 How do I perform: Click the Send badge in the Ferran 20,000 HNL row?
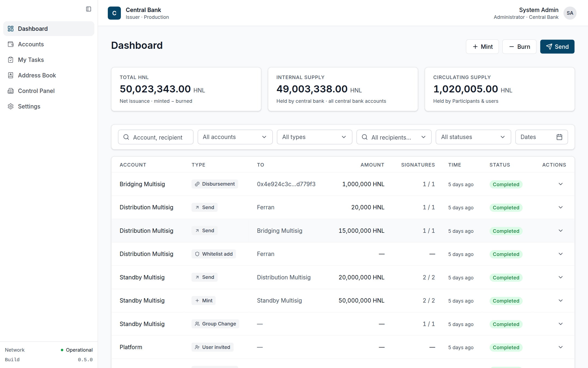point(205,207)
